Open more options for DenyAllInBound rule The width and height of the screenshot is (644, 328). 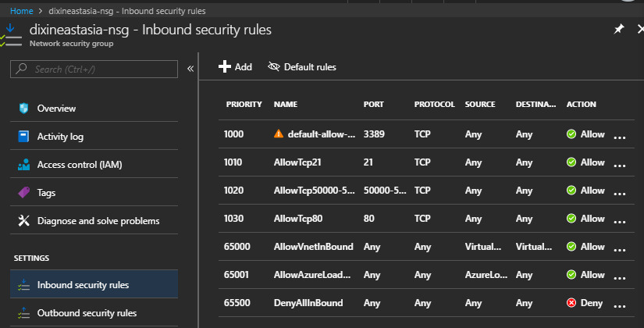[x=619, y=306]
